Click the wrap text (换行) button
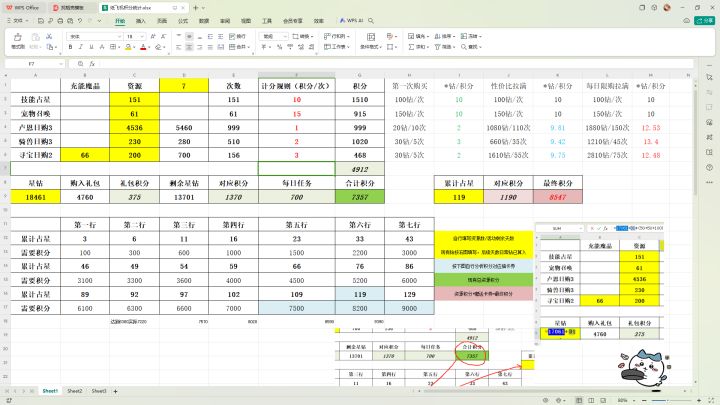 (237, 36)
